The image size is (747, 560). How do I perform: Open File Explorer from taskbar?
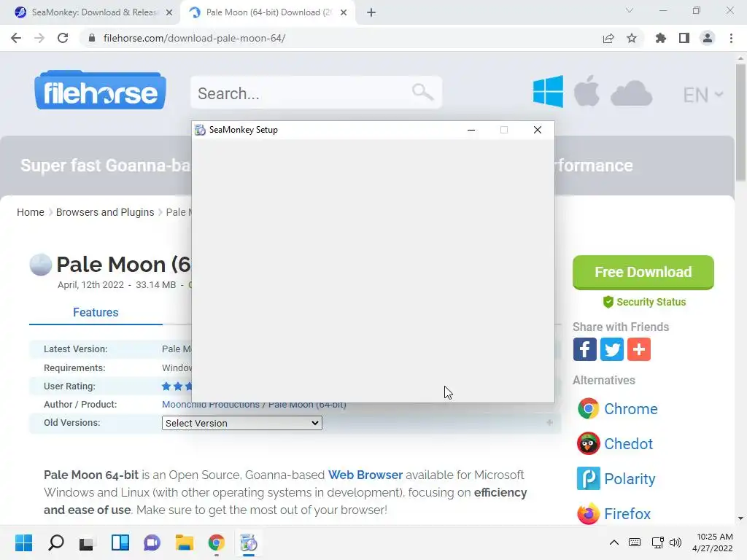185,542
